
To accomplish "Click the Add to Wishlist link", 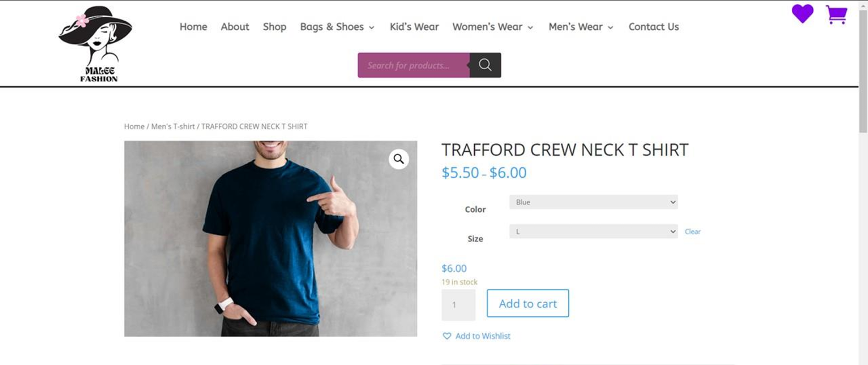I will point(482,336).
